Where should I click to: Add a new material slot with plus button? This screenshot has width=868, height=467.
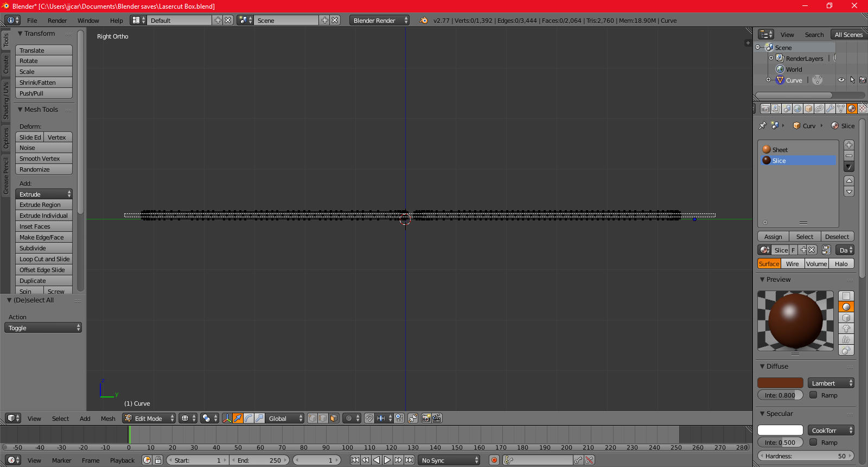tap(849, 145)
